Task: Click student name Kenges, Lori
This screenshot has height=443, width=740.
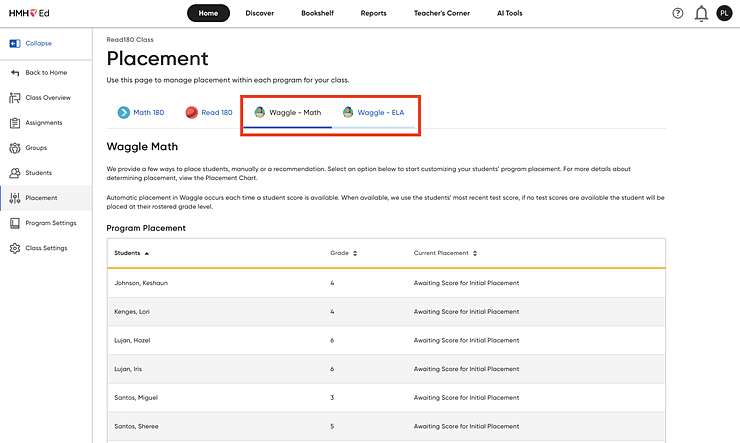Action: coord(132,312)
